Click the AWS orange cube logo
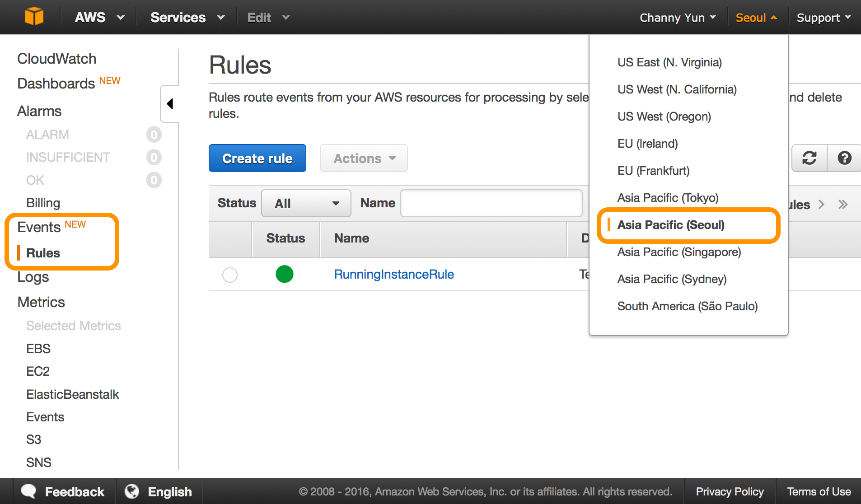The height and width of the screenshot is (504, 861). [34, 17]
